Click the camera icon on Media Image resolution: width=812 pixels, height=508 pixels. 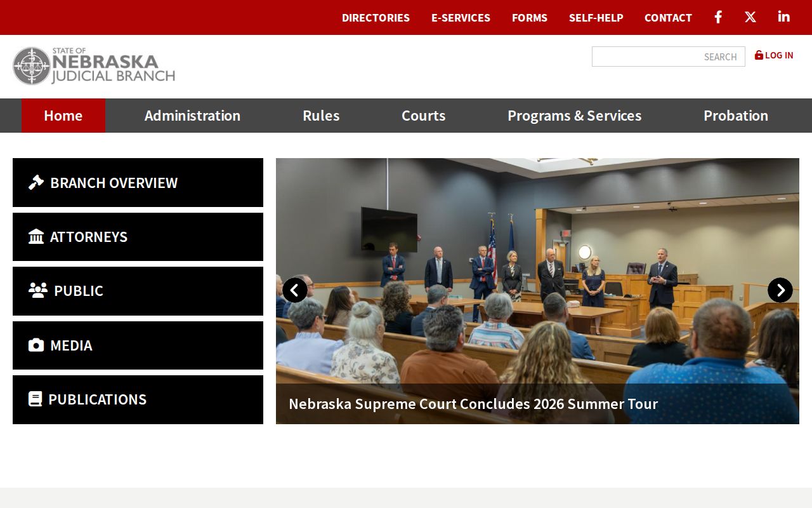point(36,345)
